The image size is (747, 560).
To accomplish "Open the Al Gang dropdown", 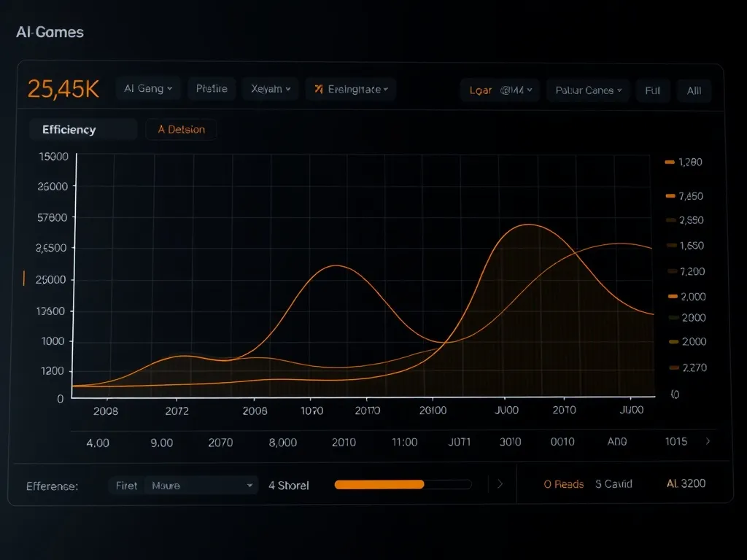I will click(x=148, y=88).
